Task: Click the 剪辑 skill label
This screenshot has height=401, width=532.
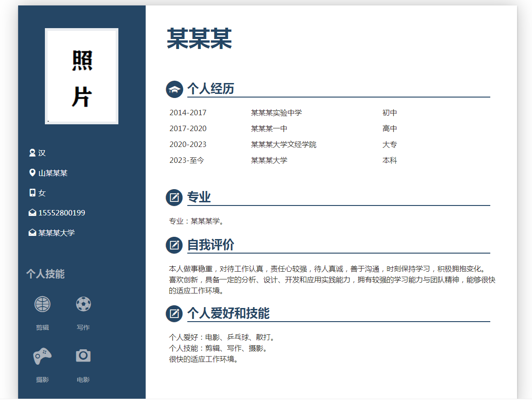Action: point(43,328)
